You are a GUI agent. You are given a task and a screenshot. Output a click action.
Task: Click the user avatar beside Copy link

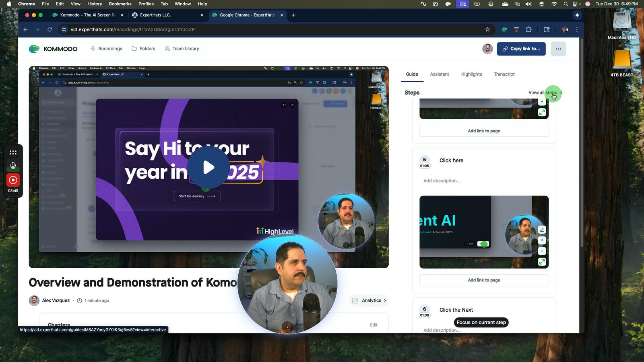tap(487, 49)
